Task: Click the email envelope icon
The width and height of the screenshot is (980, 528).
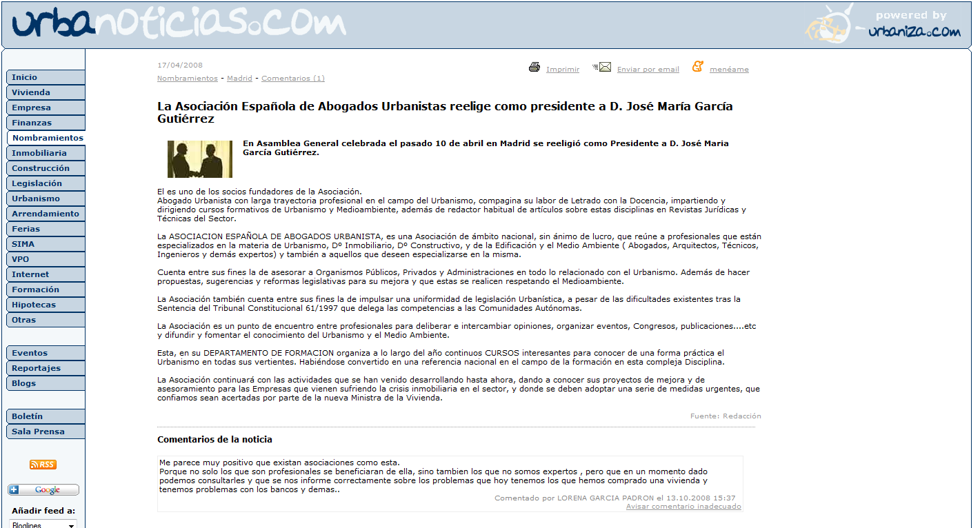Action: click(x=603, y=68)
